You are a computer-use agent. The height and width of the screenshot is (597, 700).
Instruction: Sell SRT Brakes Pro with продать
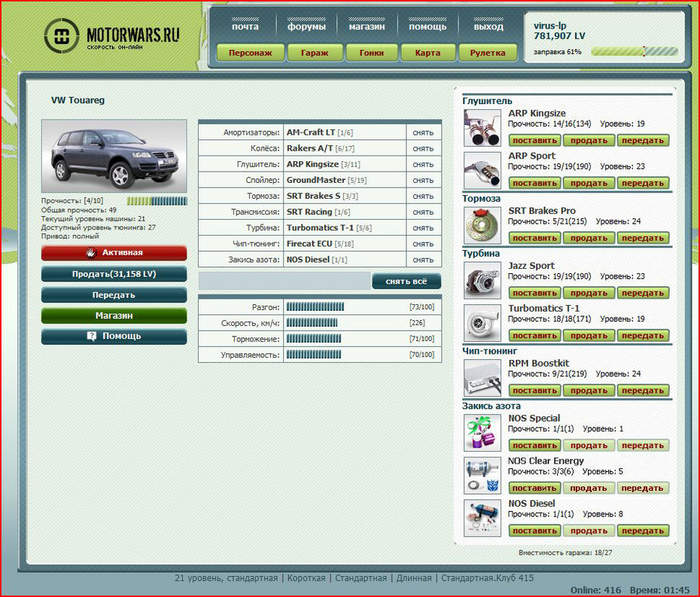589,238
